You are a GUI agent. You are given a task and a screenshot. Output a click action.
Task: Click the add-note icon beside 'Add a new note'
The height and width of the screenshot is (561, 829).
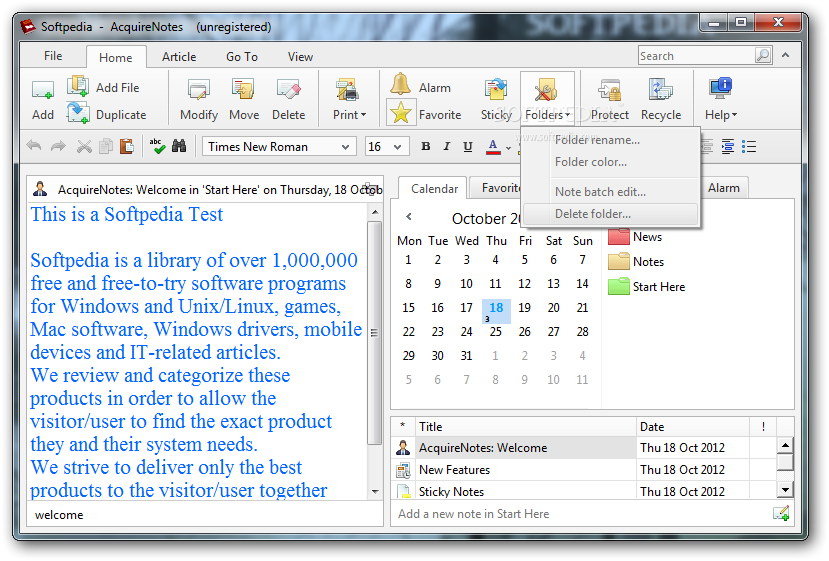click(x=781, y=513)
